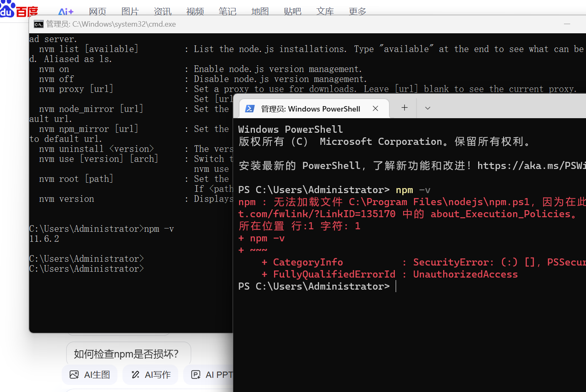Close the Windows PowerShell tab
586x392 pixels.
375,109
